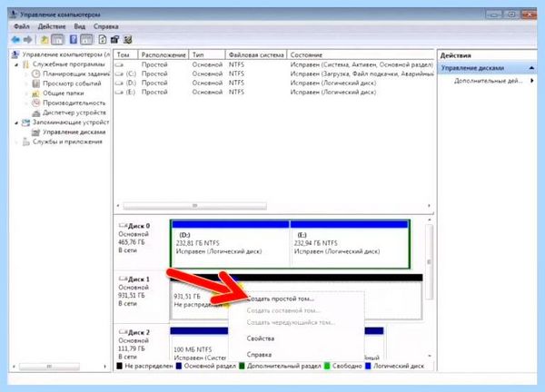Viewport: 545px width, 392px height.
Task: Click Дополнительные действия in the Actions pane
Action: tap(489, 81)
